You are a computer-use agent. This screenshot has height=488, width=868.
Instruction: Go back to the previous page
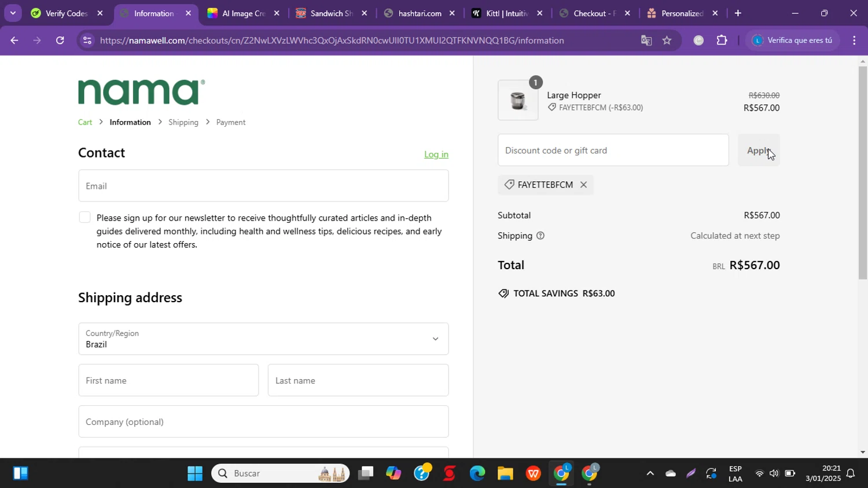(x=14, y=41)
